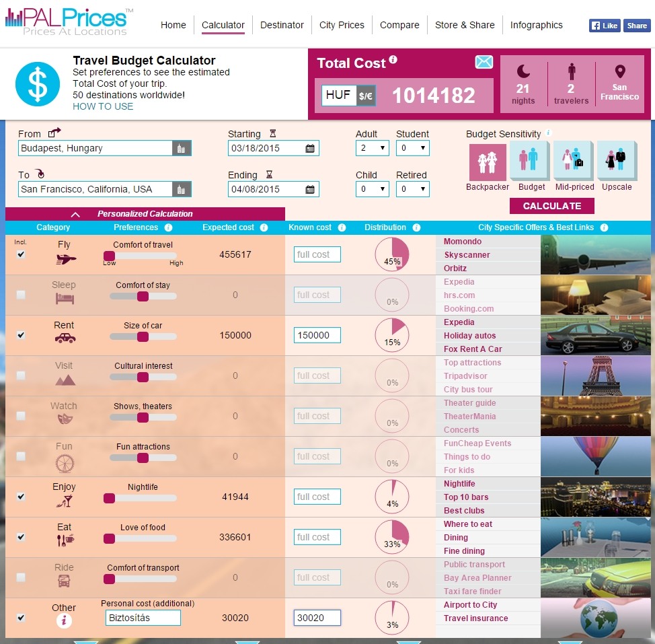Open the Adult count dropdown
655x644 pixels.
(372, 149)
